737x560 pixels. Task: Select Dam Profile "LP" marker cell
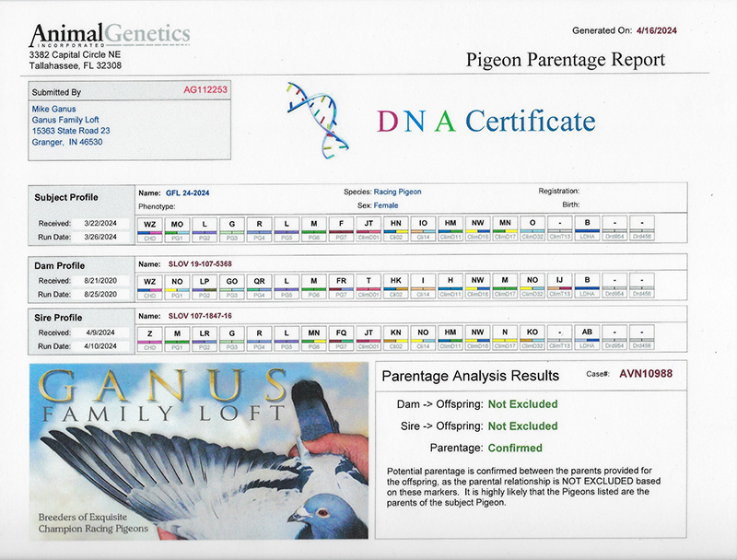(204, 286)
